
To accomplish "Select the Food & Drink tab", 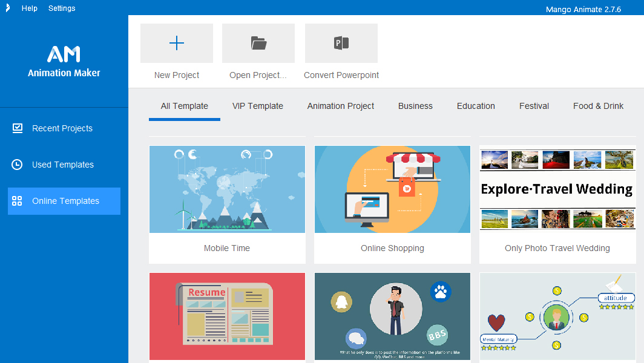I will [x=598, y=106].
